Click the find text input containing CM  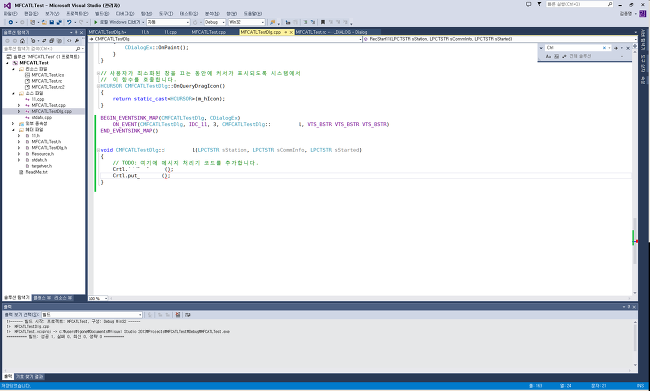[573, 48]
